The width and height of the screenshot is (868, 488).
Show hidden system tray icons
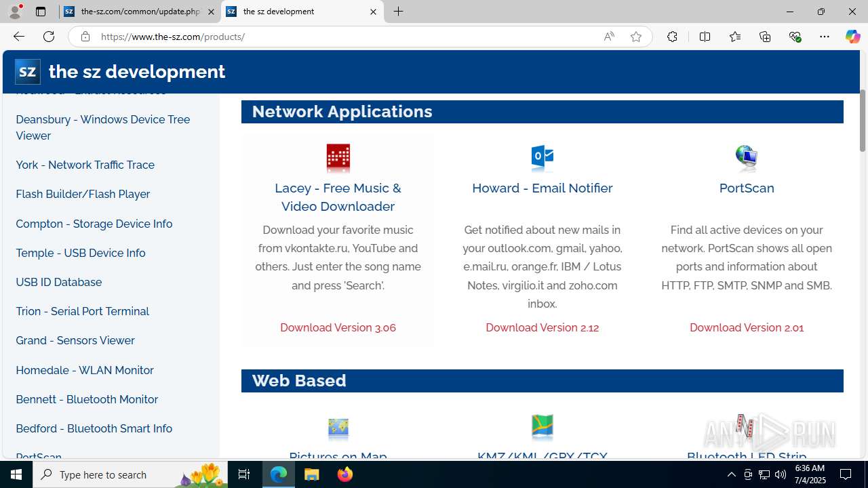(731, 474)
